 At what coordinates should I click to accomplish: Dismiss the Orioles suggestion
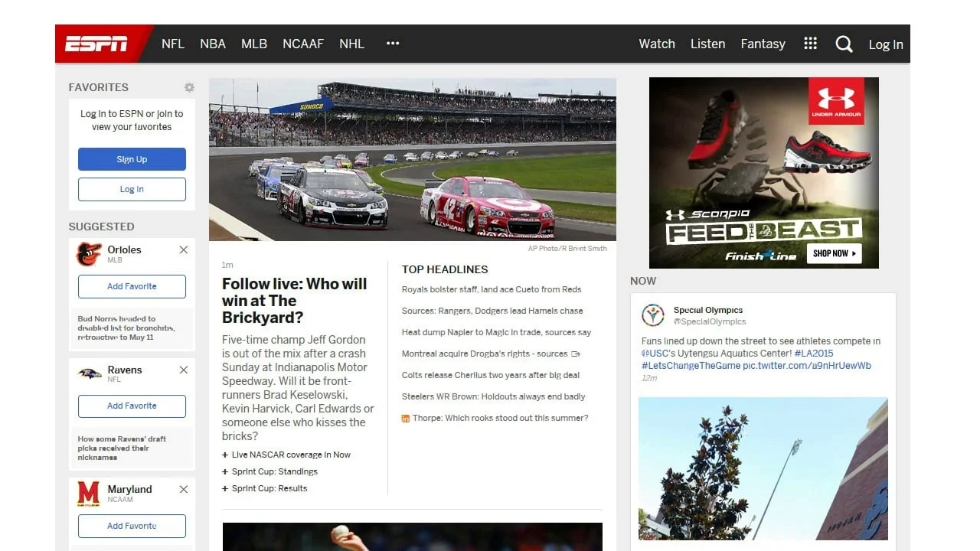pyautogui.click(x=184, y=249)
